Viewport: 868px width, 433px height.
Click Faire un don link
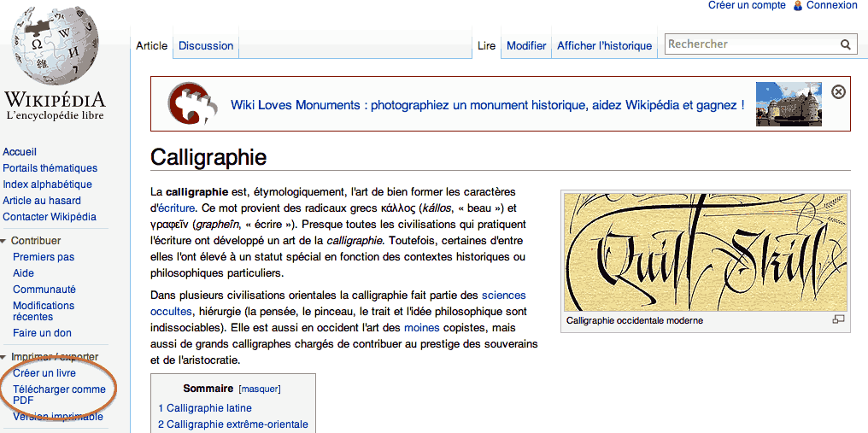[42, 333]
